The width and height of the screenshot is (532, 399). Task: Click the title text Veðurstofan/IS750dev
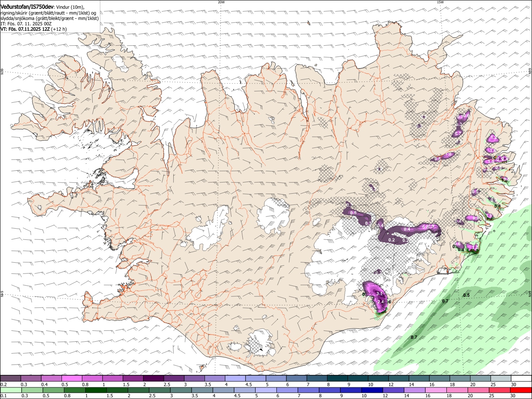click(x=27, y=7)
